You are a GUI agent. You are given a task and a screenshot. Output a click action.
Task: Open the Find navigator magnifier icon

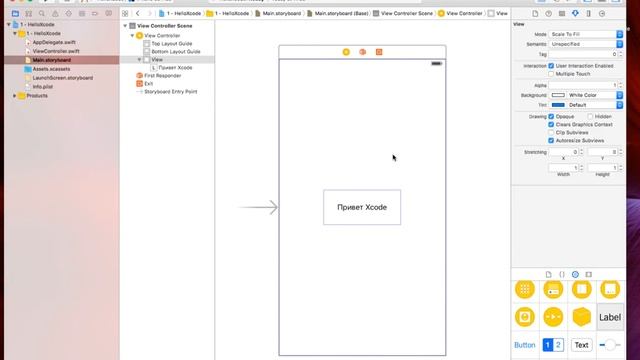click(x=42, y=13)
